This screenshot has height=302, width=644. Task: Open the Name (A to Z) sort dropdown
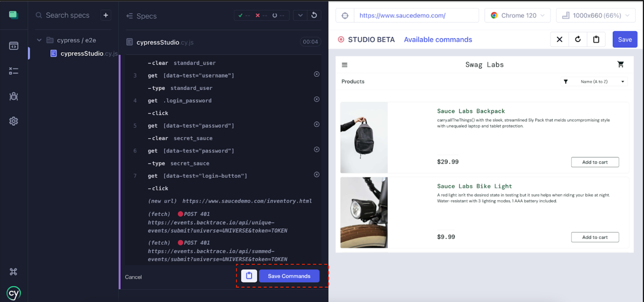click(x=594, y=82)
